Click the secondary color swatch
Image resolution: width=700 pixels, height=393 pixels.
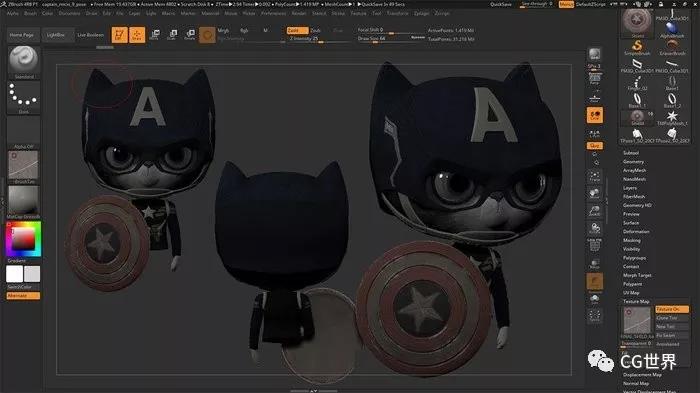tap(32, 274)
